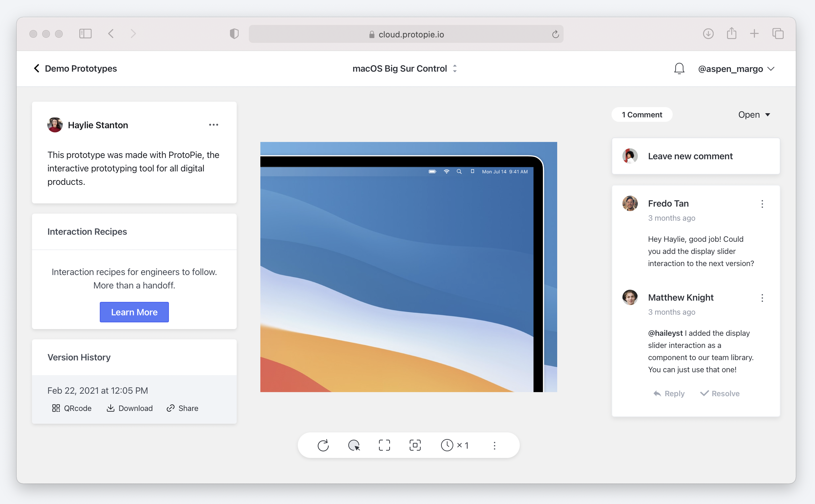Click Leave new comment field
The height and width of the screenshot is (504, 815).
coord(690,156)
